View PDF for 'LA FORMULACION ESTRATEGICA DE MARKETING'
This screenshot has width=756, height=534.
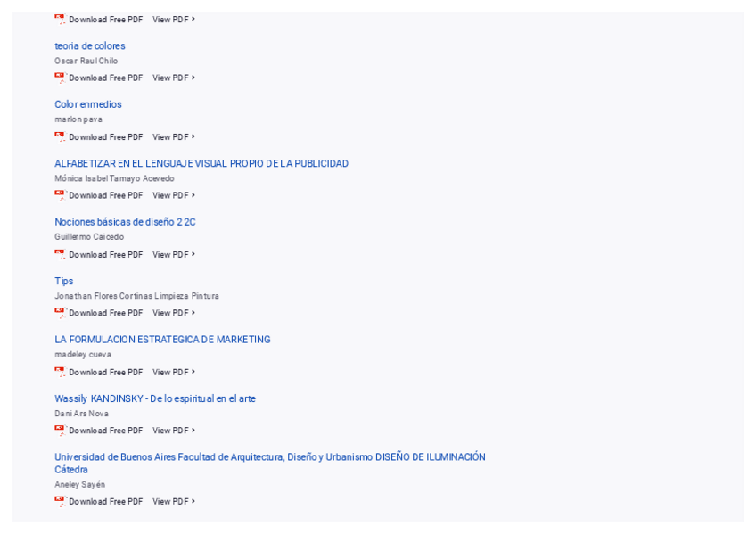tap(173, 373)
